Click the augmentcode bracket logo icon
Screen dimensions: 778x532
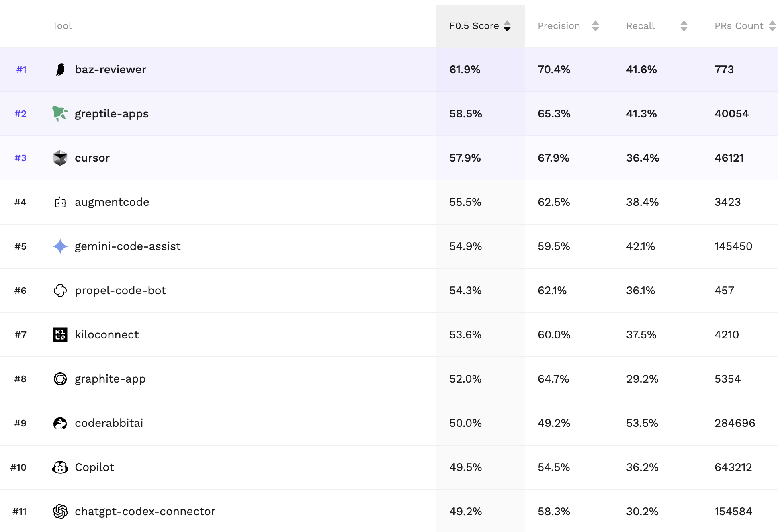(60, 202)
